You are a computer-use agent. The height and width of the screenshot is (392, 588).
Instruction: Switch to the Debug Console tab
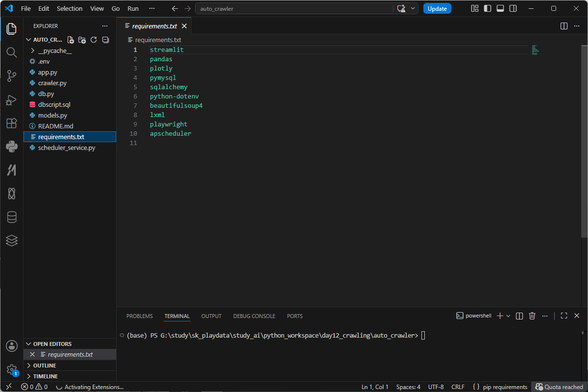(254, 316)
